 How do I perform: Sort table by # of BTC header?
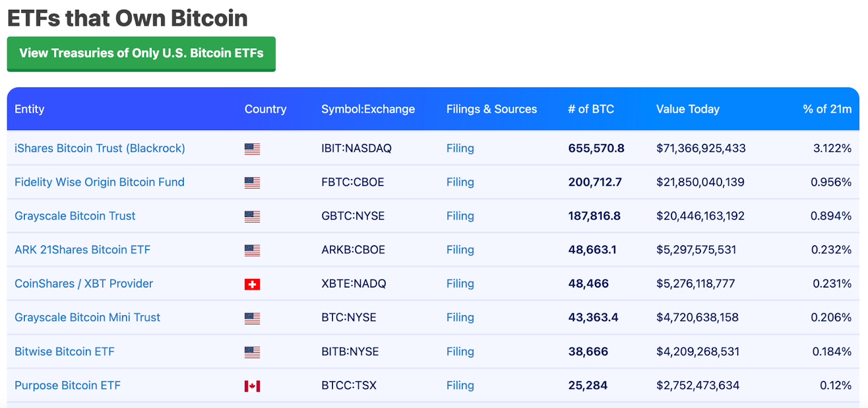(591, 109)
